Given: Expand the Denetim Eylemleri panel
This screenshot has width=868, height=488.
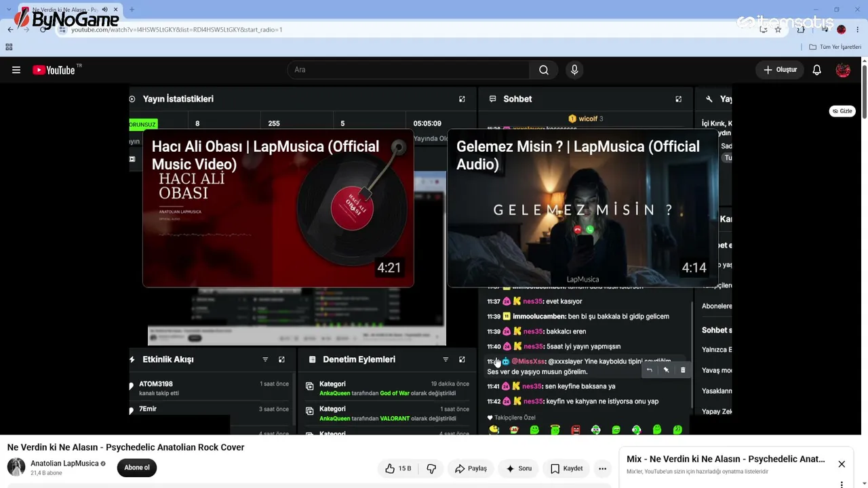Looking at the screenshot, I should pyautogui.click(x=462, y=359).
